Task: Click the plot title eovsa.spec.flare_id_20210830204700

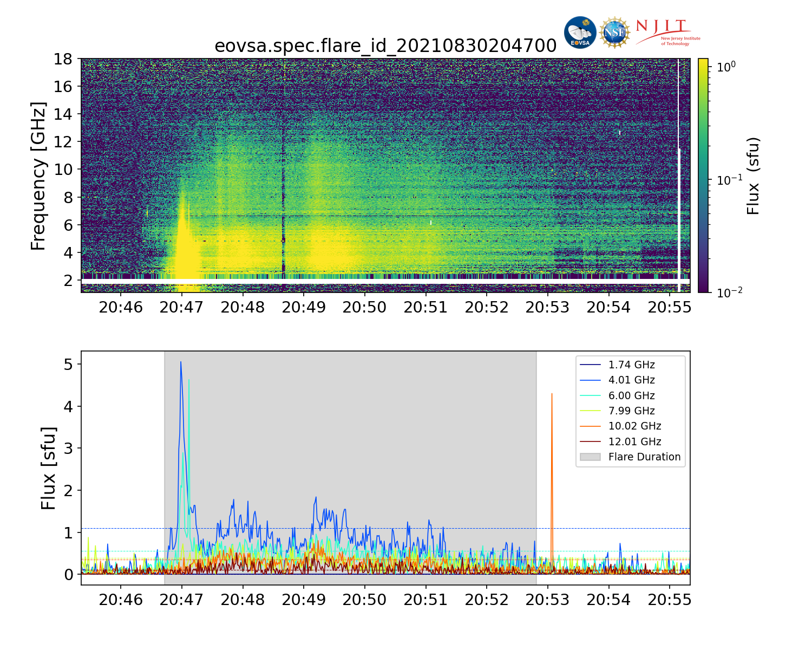Action: [x=385, y=46]
